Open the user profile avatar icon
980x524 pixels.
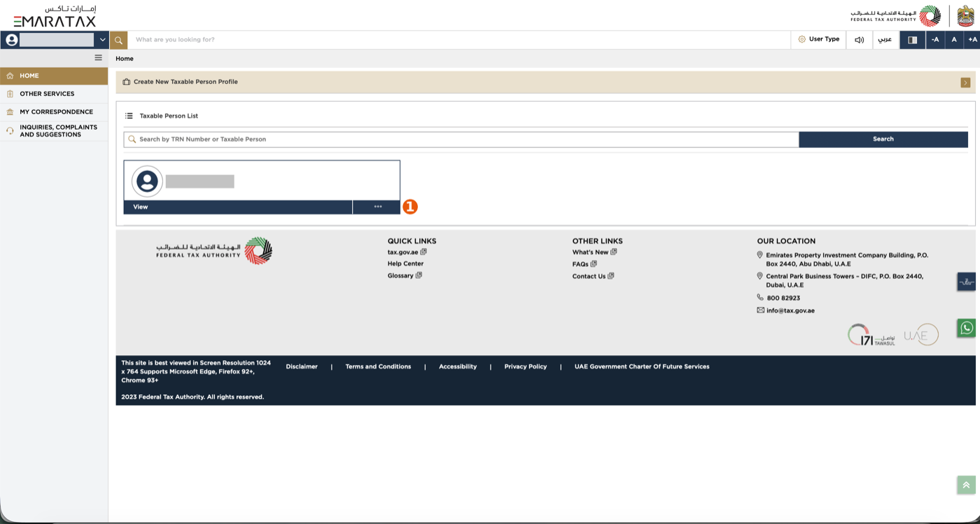(x=11, y=40)
